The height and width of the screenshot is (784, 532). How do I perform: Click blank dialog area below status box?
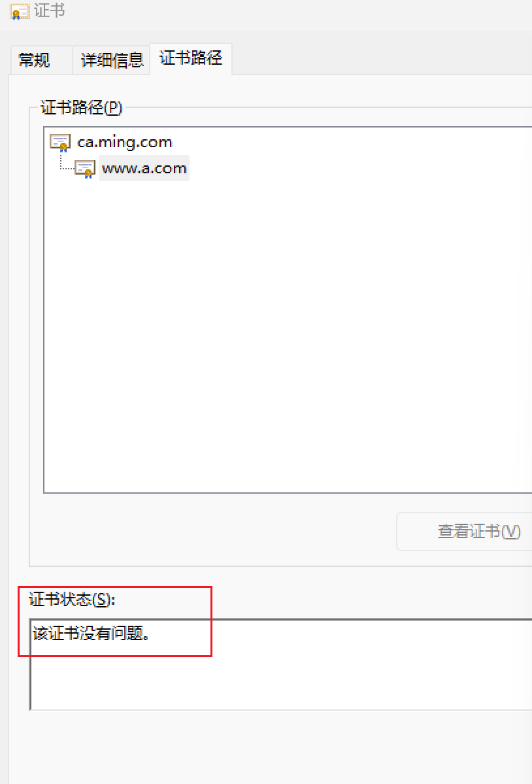click(x=270, y=747)
